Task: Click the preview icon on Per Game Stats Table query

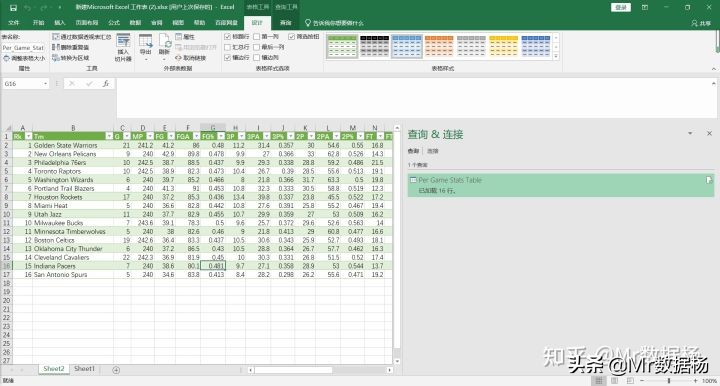Action: (x=709, y=180)
